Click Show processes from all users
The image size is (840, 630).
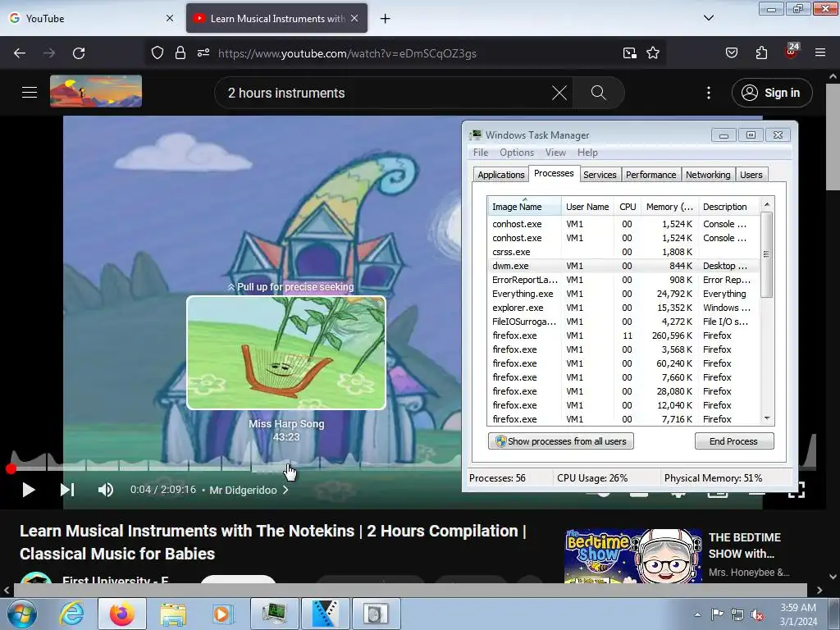tap(561, 441)
